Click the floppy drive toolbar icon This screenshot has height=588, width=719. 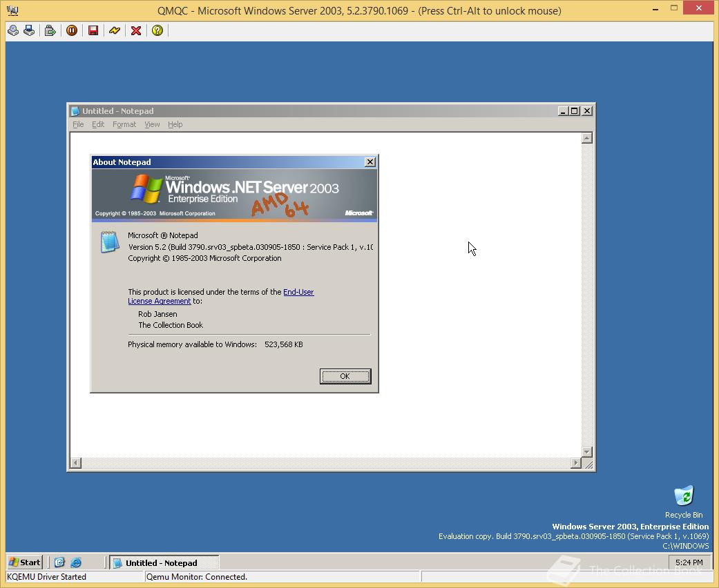(29, 30)
